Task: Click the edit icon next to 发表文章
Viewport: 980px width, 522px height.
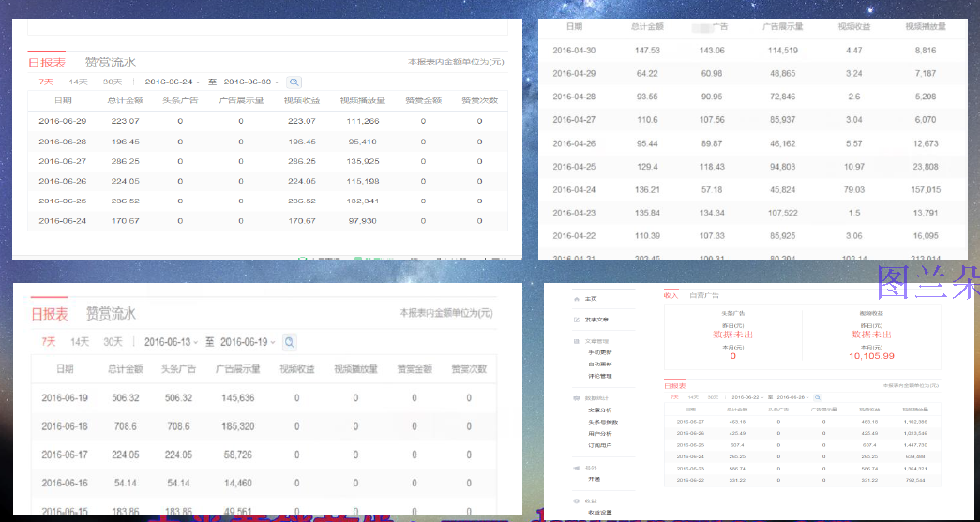Action: (x=576, y=320)
